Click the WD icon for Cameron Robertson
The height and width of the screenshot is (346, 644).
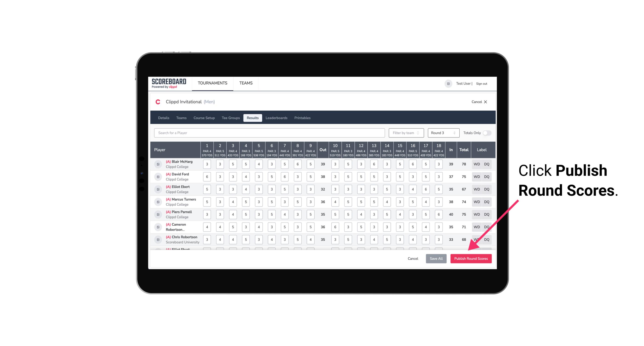pos(476,226)
